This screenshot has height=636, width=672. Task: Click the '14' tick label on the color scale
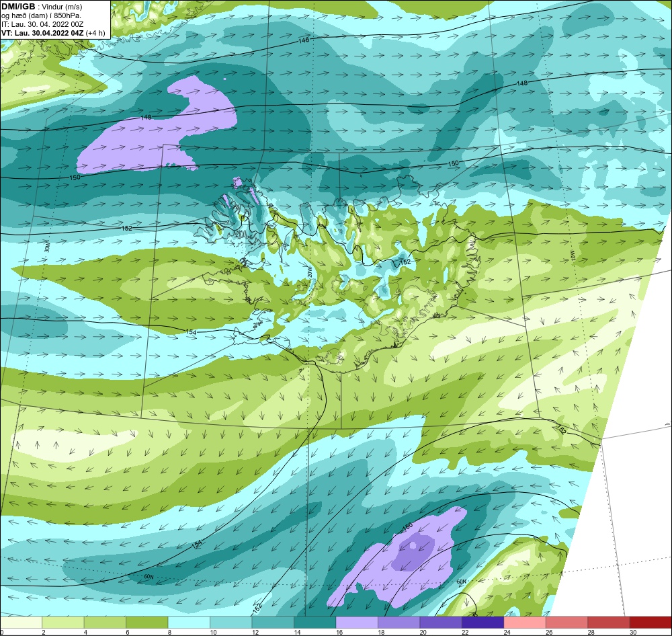point(297,632)
